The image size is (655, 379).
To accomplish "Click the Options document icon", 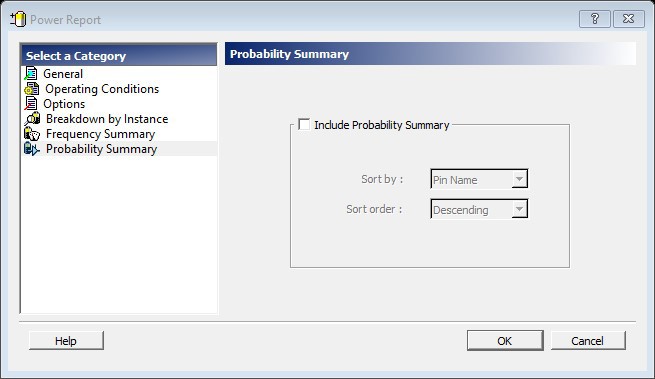I will click(x=31, y=104).
